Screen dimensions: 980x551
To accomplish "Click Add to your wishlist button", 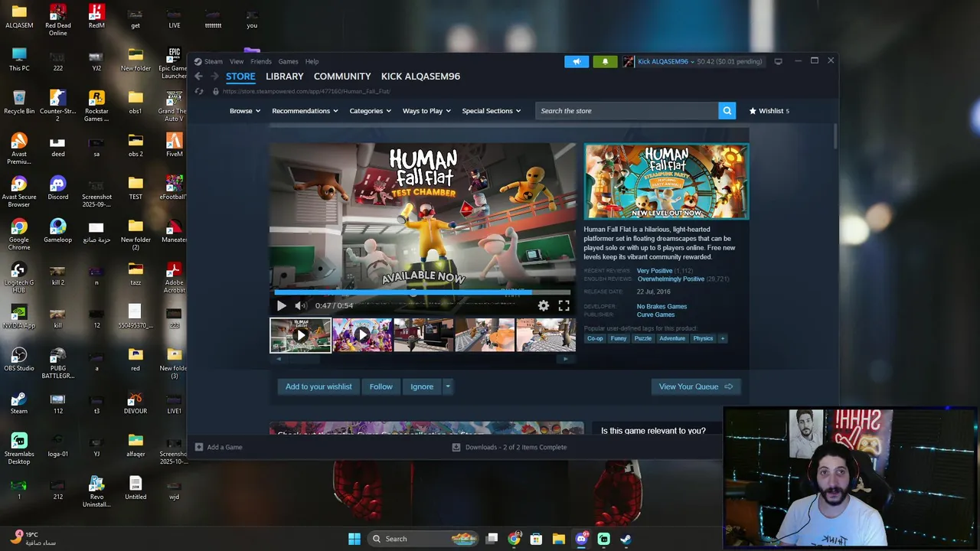I will [x=318, y=386].
